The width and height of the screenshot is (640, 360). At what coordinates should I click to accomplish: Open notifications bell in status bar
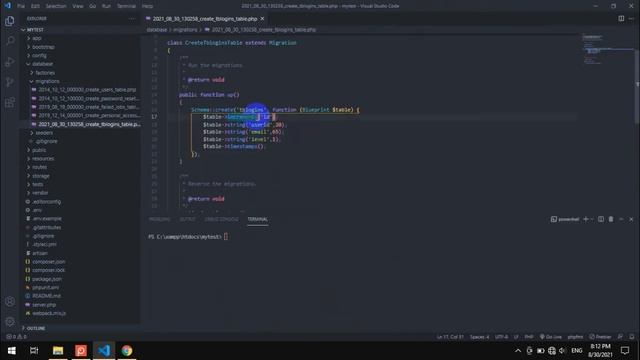pyautogui.click(x=631, y=337)
